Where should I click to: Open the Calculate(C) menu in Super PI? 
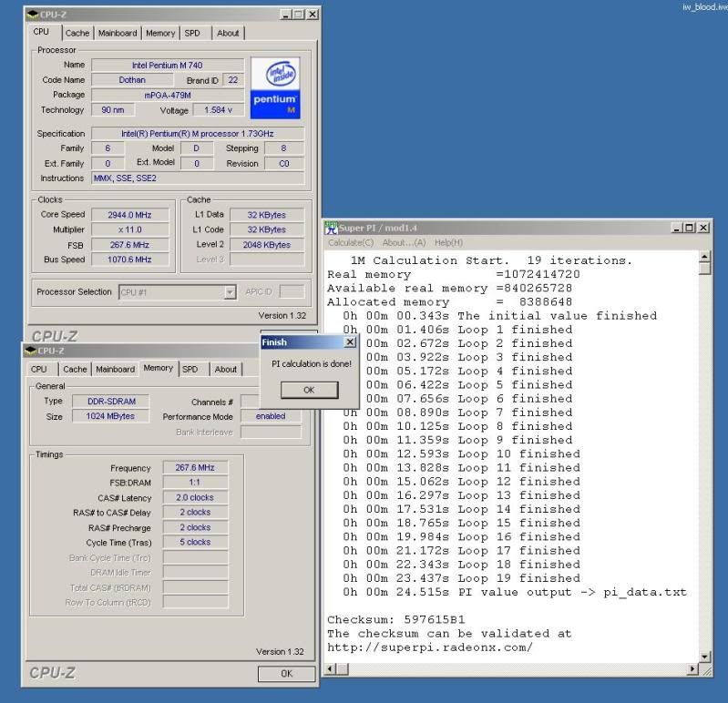point(351,242)
